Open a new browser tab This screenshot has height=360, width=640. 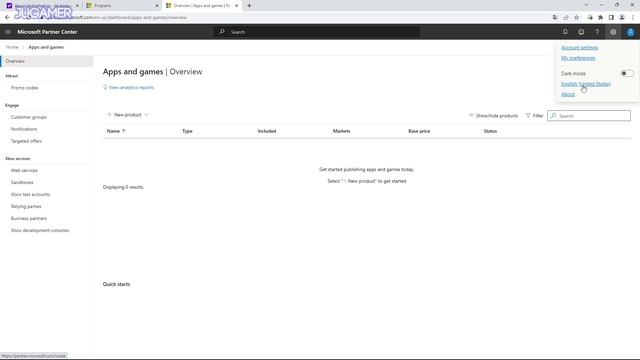[249, 6]
